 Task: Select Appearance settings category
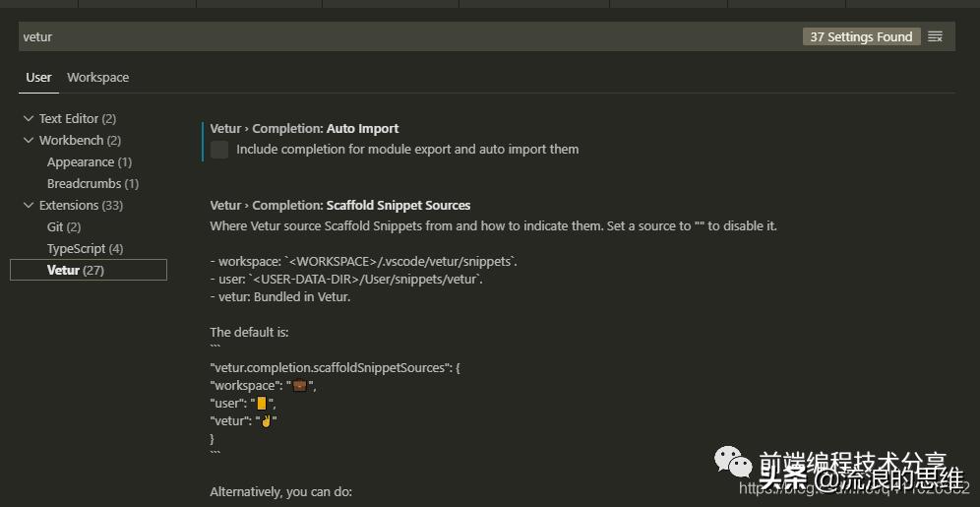point(89,162)
